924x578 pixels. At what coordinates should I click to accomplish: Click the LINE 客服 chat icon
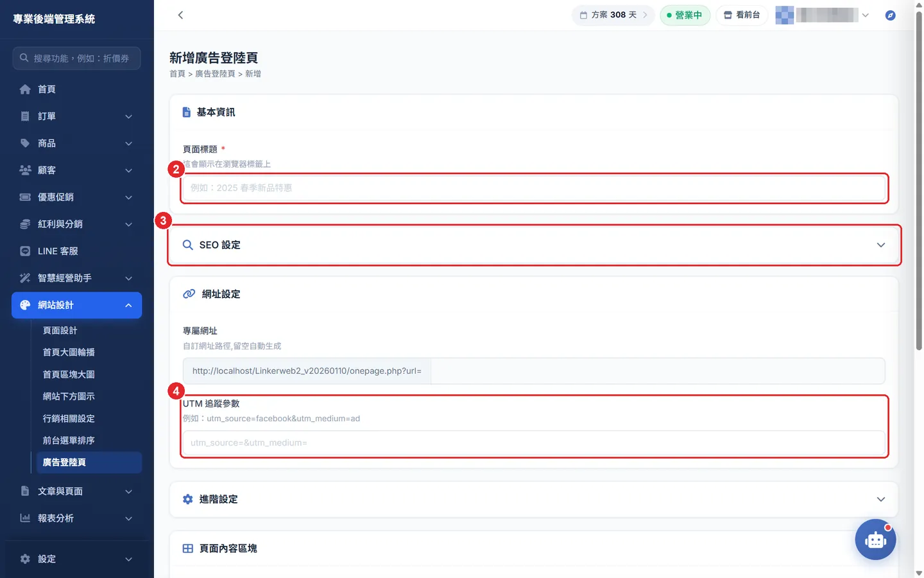25,251
